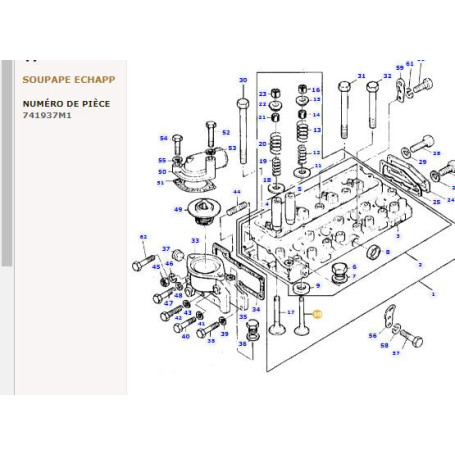Click the NUMÉRO DE PIÈCE label
This screenshot has height=455, width=455.
[66, 104]
